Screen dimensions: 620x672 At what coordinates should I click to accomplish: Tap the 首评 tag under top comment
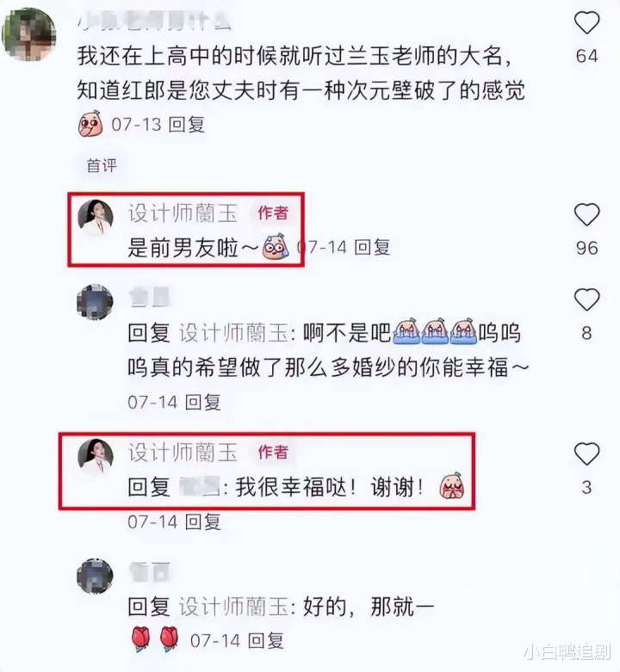(102, 165)
